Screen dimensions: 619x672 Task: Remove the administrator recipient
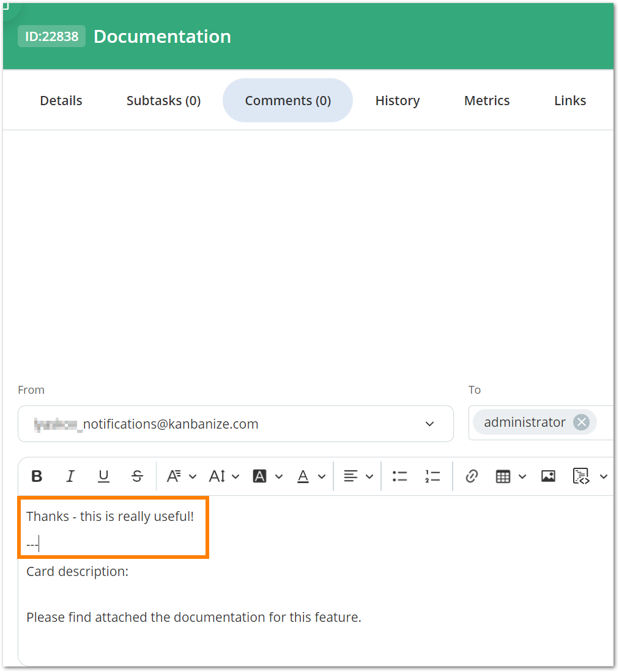pos(582,422)
